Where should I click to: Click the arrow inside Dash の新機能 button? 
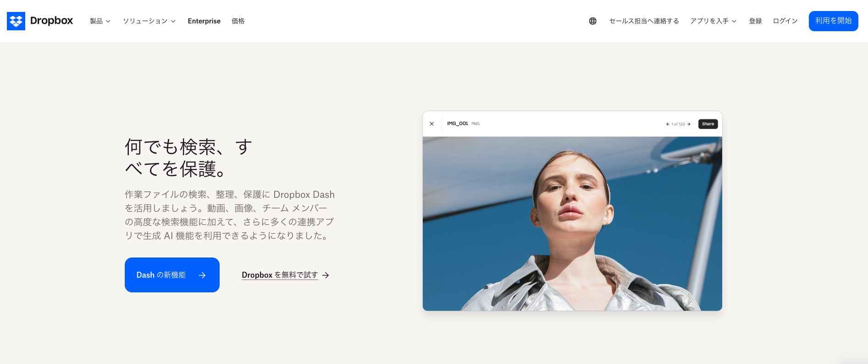tap(202, 275)
